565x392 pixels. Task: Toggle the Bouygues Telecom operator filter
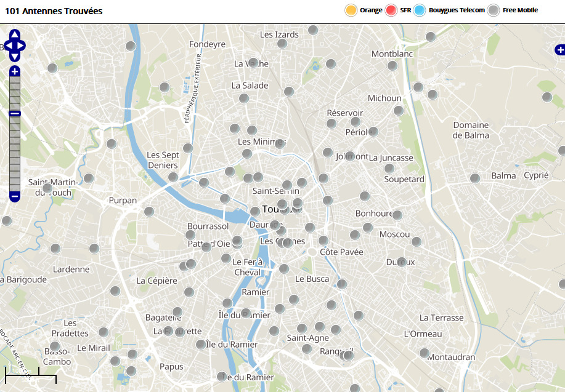click(x=420, y=10)
